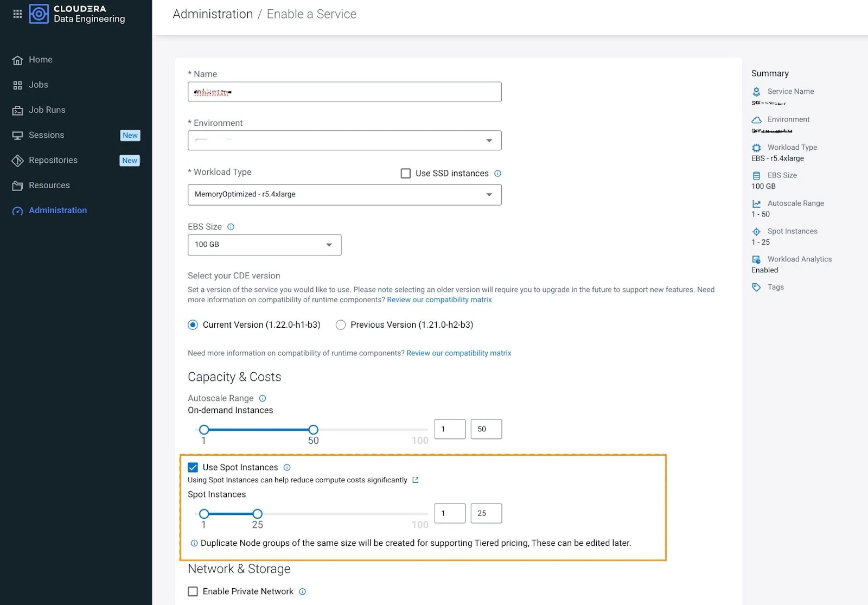Click info icon beside EBS Size label
868x605 pixels.
[x=231, y=227]
